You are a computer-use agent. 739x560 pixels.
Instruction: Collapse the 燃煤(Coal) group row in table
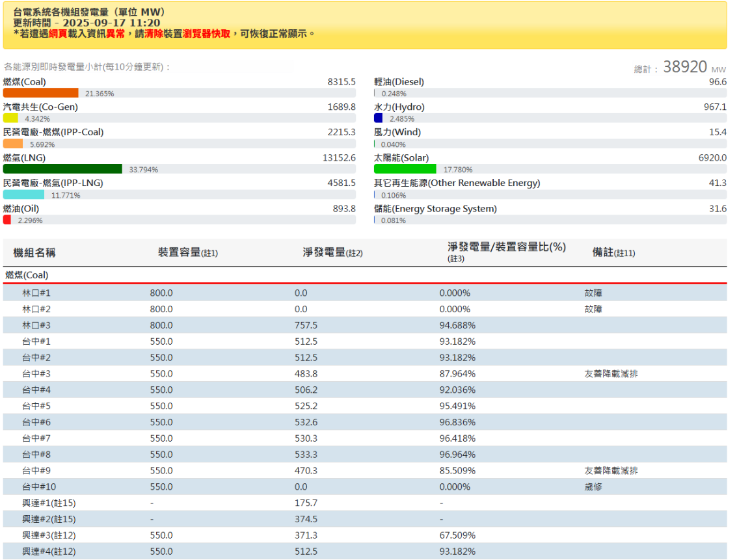click(27, 275)
